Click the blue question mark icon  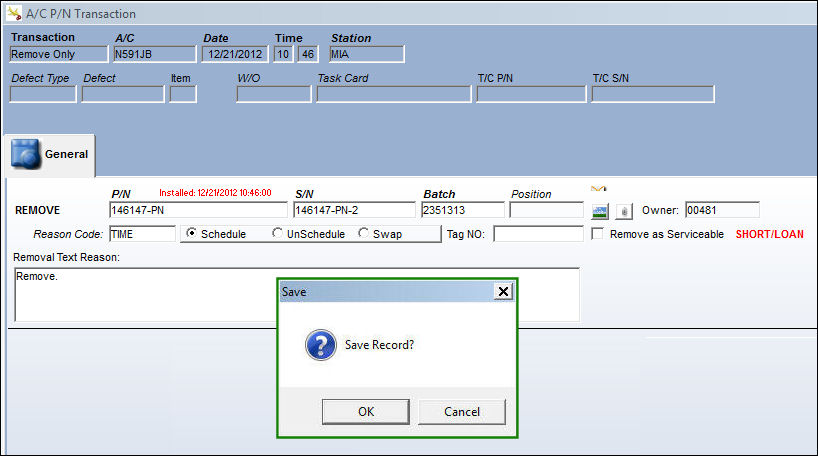(321, 345)
